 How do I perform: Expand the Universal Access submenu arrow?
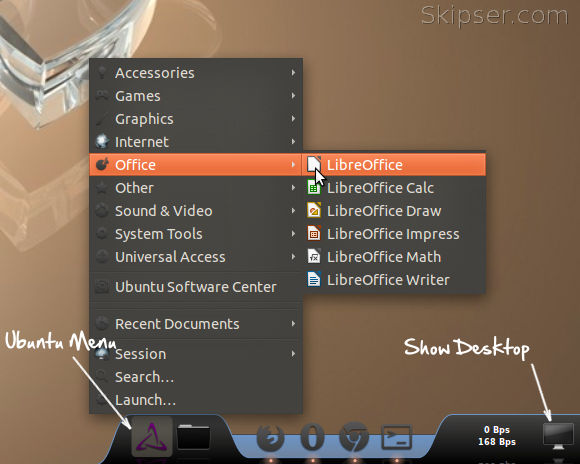click(x=293, y=256)
